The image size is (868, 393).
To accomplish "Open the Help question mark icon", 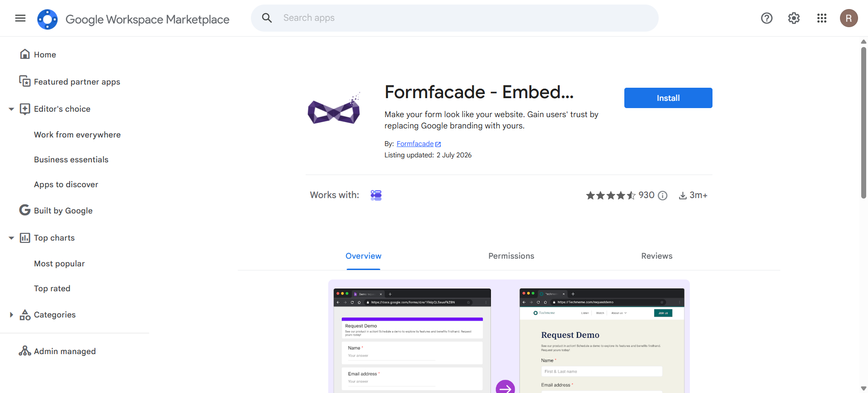I will 767,18.
